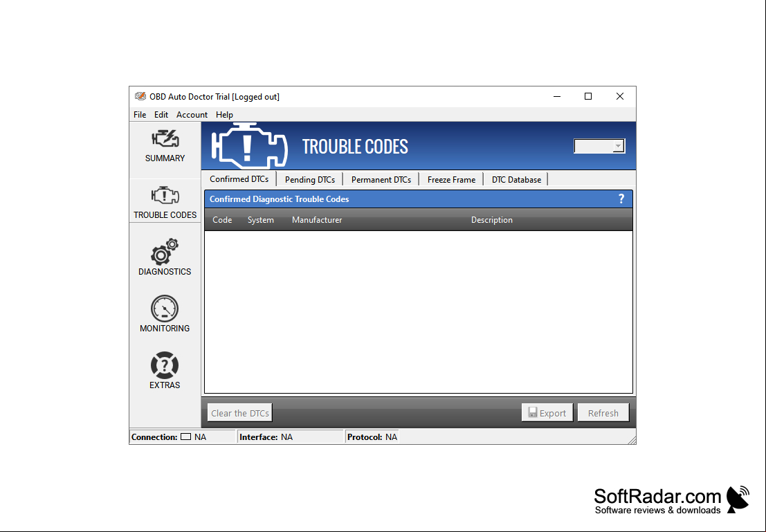Click the Interface: NA status entry
The width and height of the screenshot is (766, 532).
click(266, 437)
